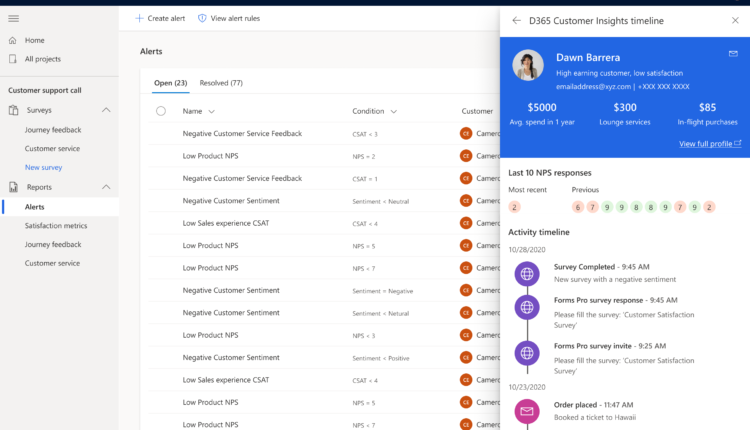
Task: Click the Survey Completed globe icon
Action: click(527, 273)
